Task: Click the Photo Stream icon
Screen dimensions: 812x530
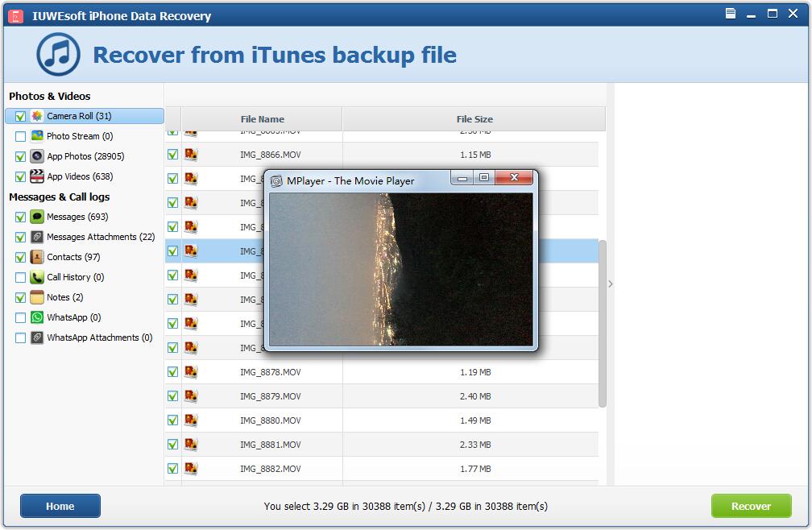Action: coord(37,136)
